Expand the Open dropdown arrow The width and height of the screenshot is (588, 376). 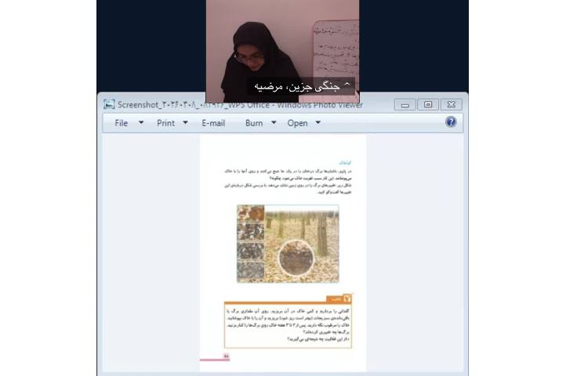318,122
